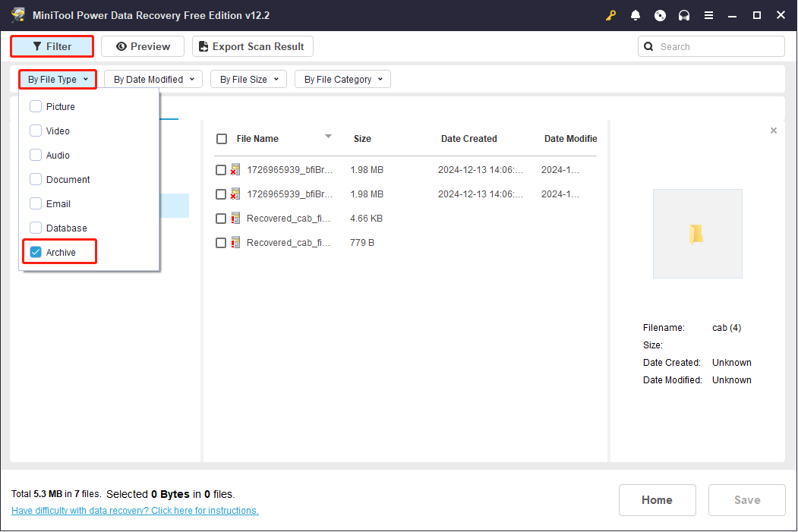Screen dimensions: 798x532
Task: Click the search magnifier icon
Action: click(x=648, y=46)
